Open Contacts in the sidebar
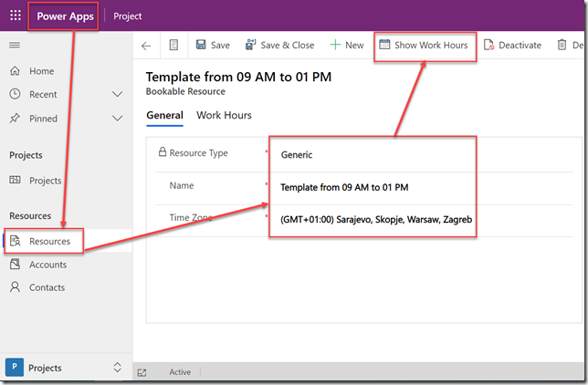 click(x=47, y=287)
